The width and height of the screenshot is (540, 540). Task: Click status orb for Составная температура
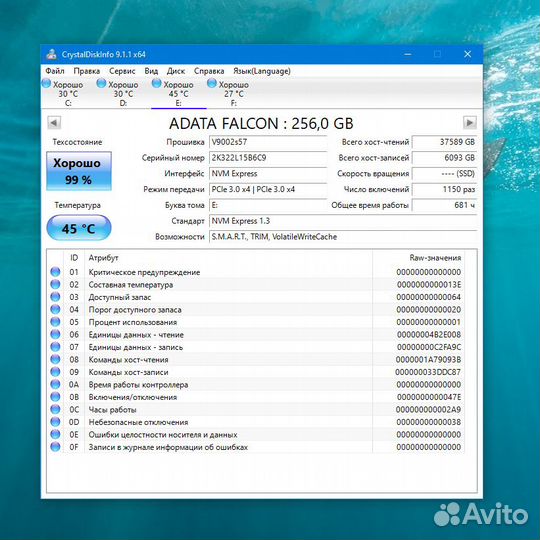coord(55,284)
